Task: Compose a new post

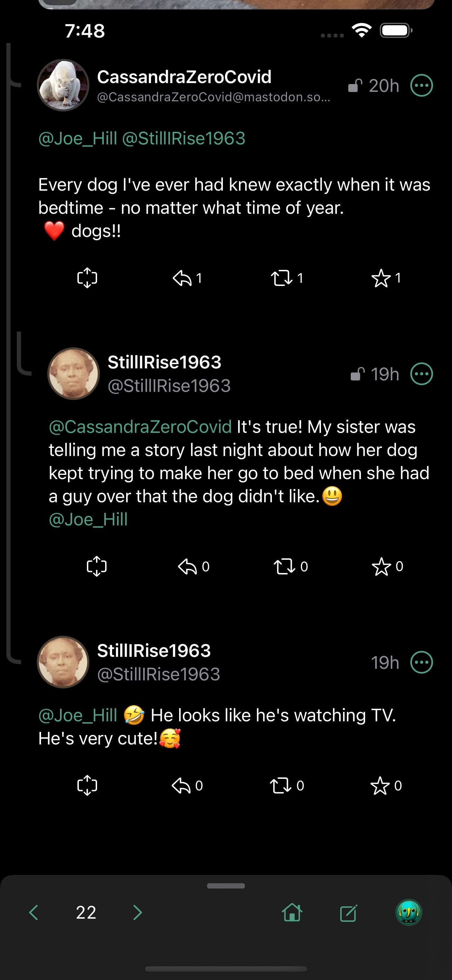Action: [x=349, y=912]
